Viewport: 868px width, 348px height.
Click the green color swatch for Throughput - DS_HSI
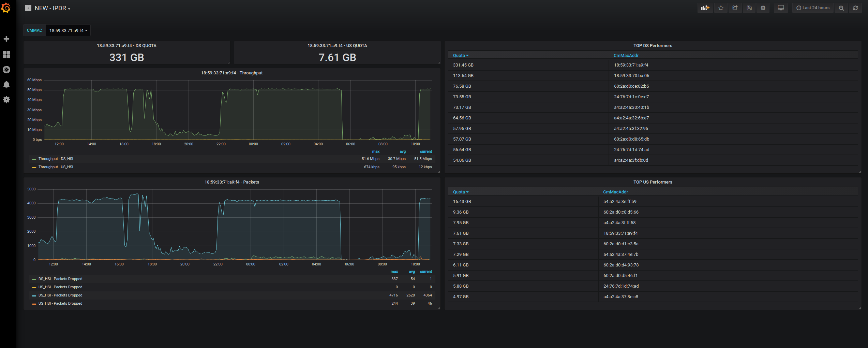click(x=34, y=159)
